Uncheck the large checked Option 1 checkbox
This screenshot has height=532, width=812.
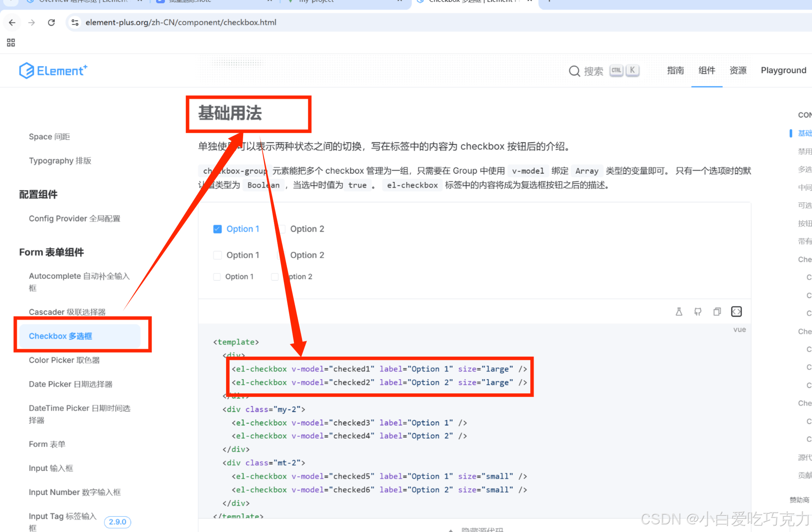pyautogui.click(x=217, y=229)
